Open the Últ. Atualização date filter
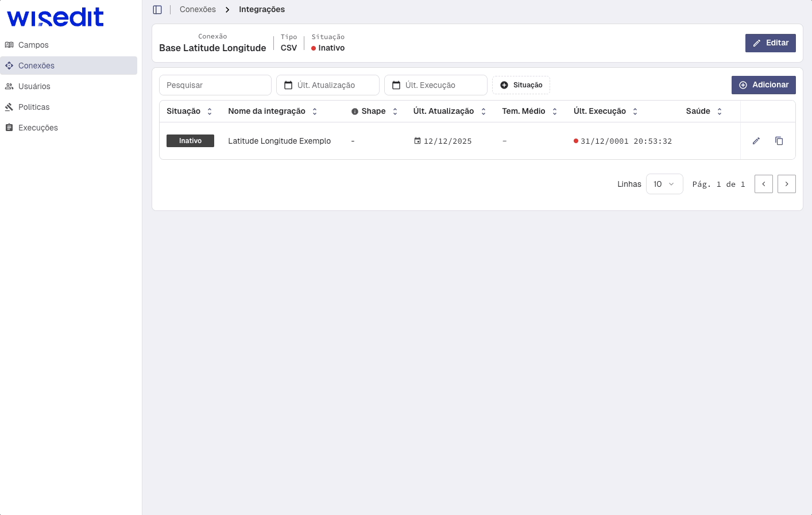Viewport: 812px width, 515px height. pos(327,84)
